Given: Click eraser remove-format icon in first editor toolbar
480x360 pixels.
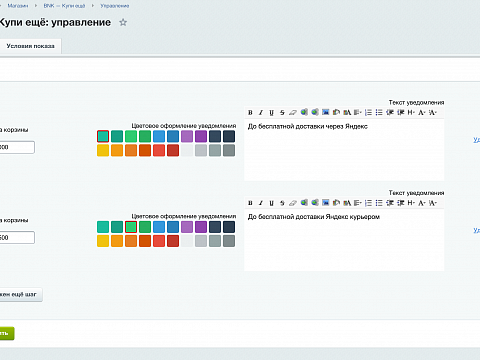Looking at the screenshot, I should point(293,113).
